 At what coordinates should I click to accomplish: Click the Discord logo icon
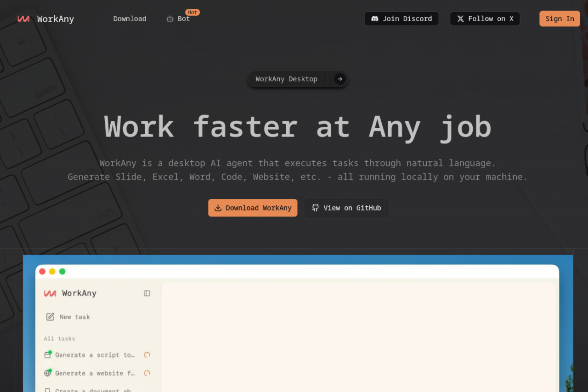tap(375, 19)
